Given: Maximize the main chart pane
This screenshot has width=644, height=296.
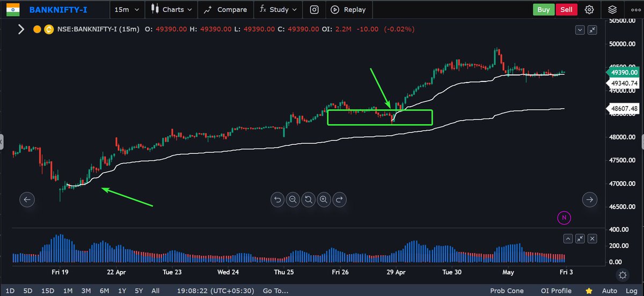Looking at the screenshot, I should pyautogui.click(x=592, y=31).
